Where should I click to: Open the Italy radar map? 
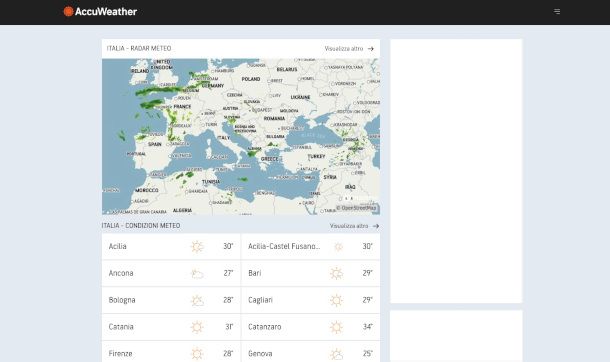pos(241,137)
